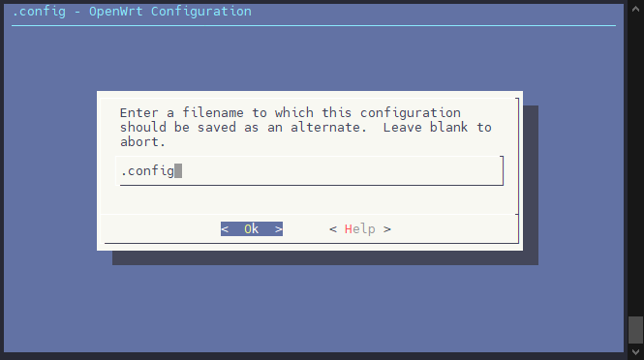
Task: Click the scrollbar track above the thumb
Action: point(636,165)
